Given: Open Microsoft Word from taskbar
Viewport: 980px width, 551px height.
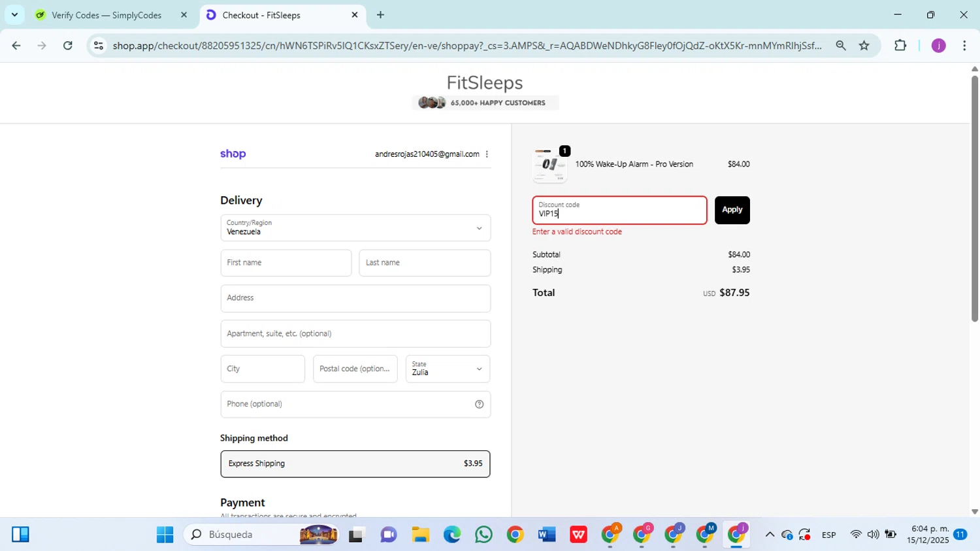Looking at the screenshot, I should (547, 535).
